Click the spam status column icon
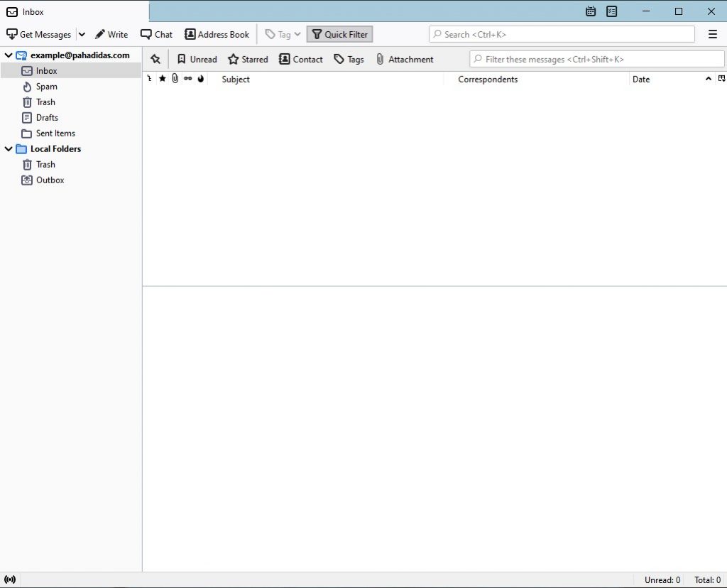 point(201,79)
